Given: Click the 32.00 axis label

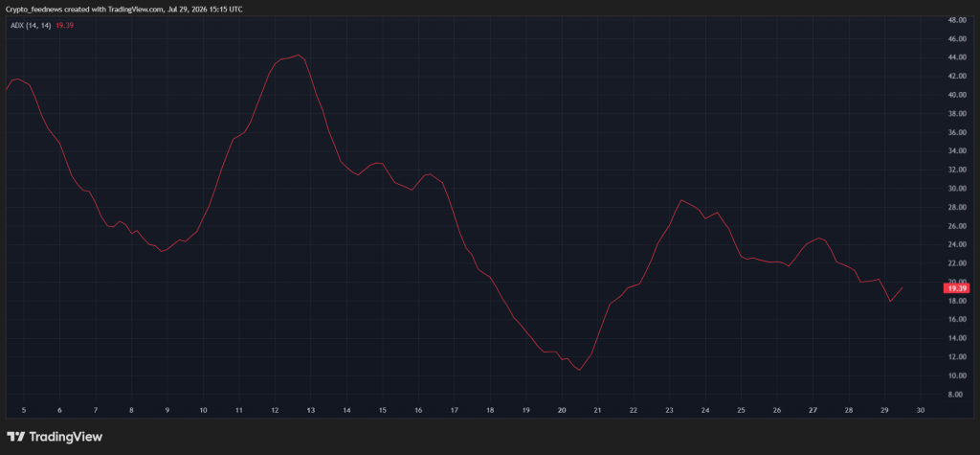Looking at the screenshot, I should [958, 170].
